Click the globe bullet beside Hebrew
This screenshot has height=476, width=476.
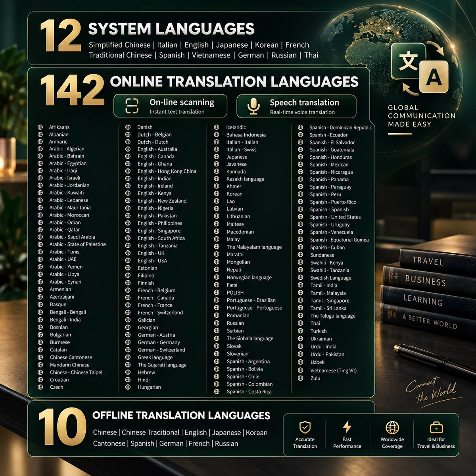click(x=128, y=372)
